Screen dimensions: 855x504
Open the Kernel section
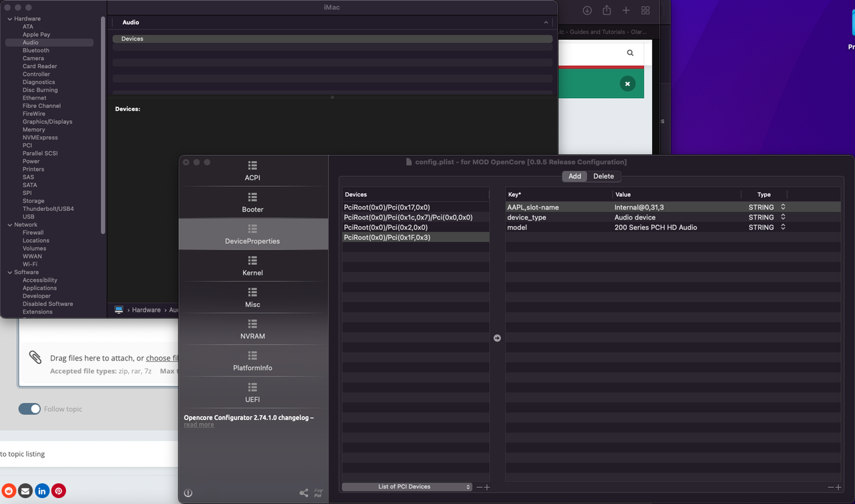pyautogui.click(x=252, y=266)
